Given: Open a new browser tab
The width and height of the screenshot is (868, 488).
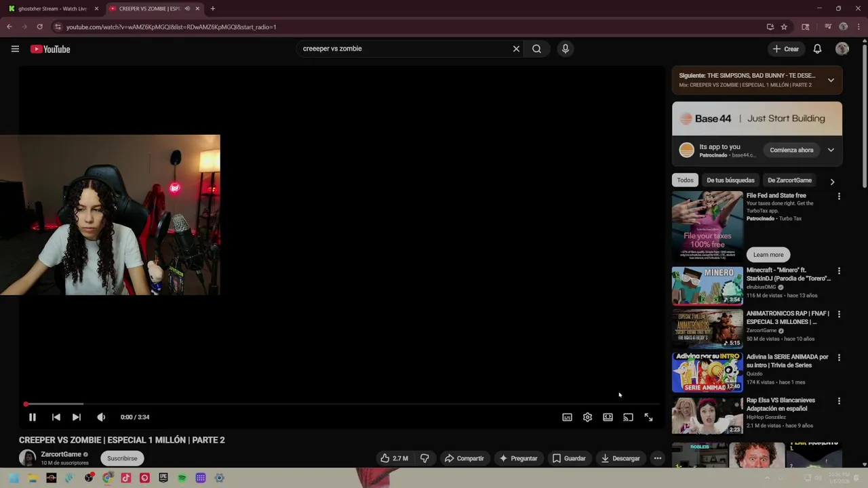Looking at the screenshot, I should pyautogui.click(x=212, y=9).
